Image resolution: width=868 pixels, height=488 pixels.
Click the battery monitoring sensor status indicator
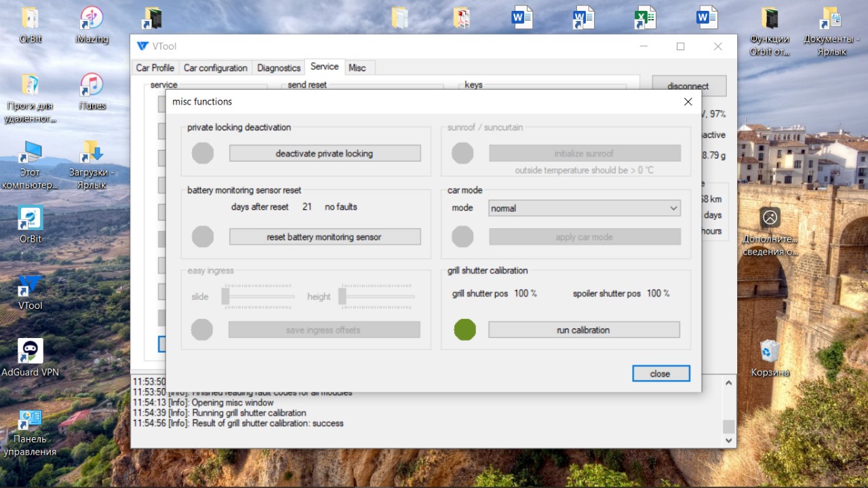point(203,237)
